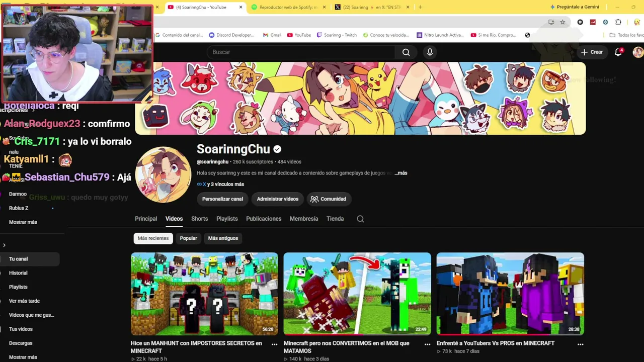This screenshot has width=644, height=362.
Task: Close the Soarinng X tab
Action: click(x=408, y=7)
